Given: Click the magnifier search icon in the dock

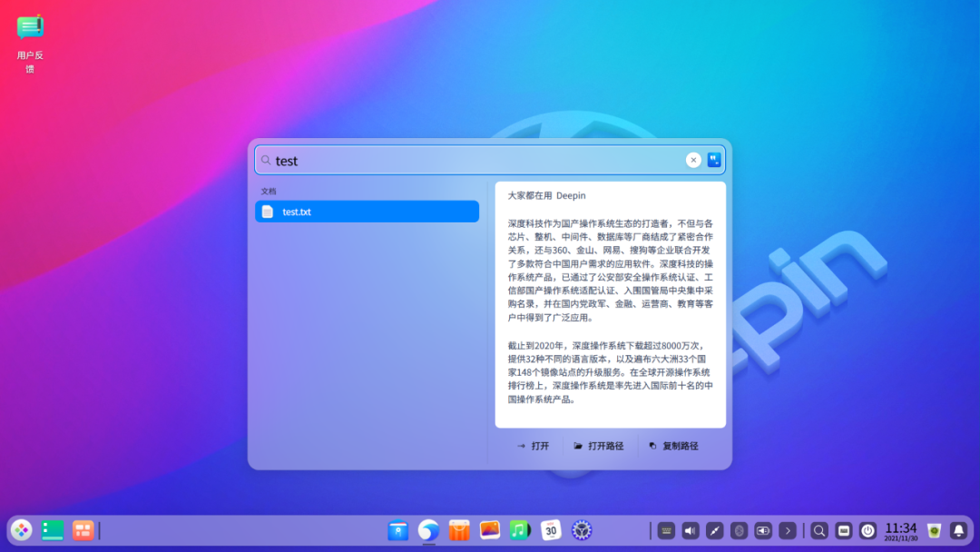Looking at the screenshot, I should point(819,531).
